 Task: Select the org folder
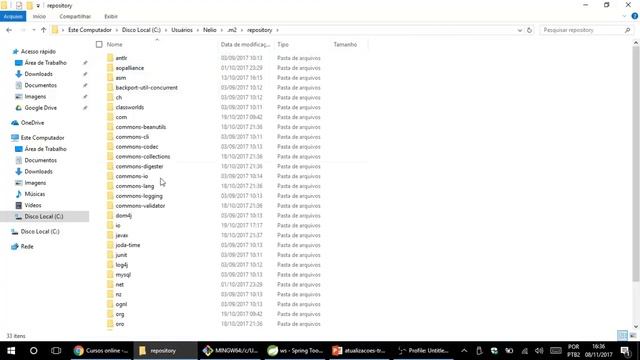coord(120,314)
